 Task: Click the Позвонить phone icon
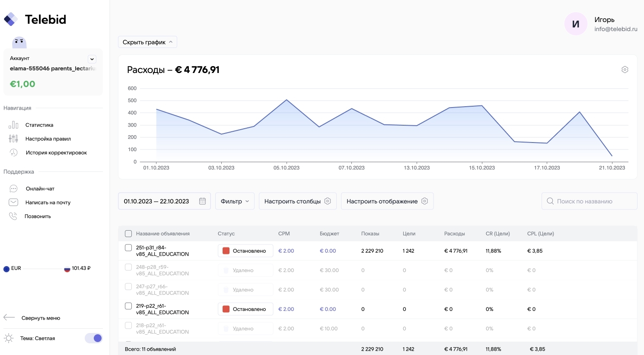point(13,216)
